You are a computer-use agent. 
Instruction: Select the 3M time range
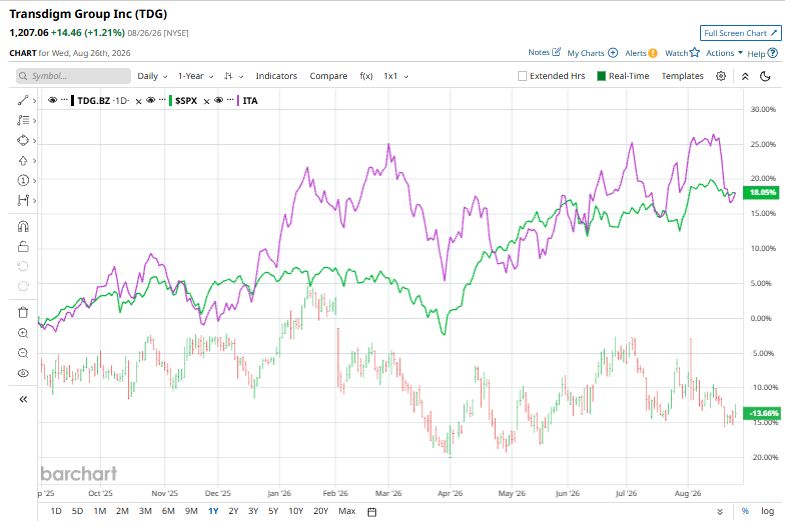[x=145, y=511]
